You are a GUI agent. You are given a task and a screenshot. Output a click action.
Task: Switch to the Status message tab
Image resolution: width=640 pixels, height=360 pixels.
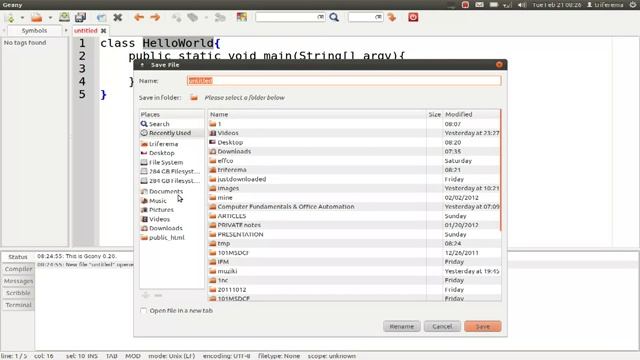click(x=18, y=257)
